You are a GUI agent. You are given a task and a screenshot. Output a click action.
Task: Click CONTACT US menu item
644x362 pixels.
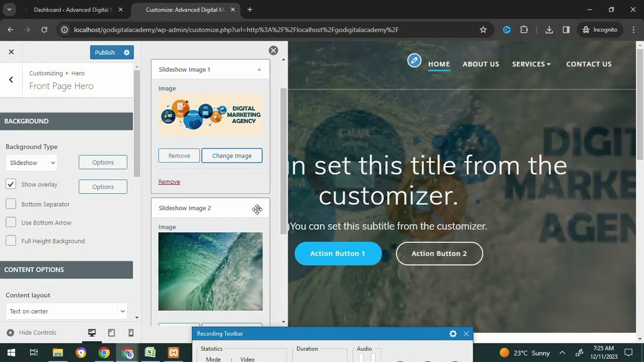coord(589,64)
